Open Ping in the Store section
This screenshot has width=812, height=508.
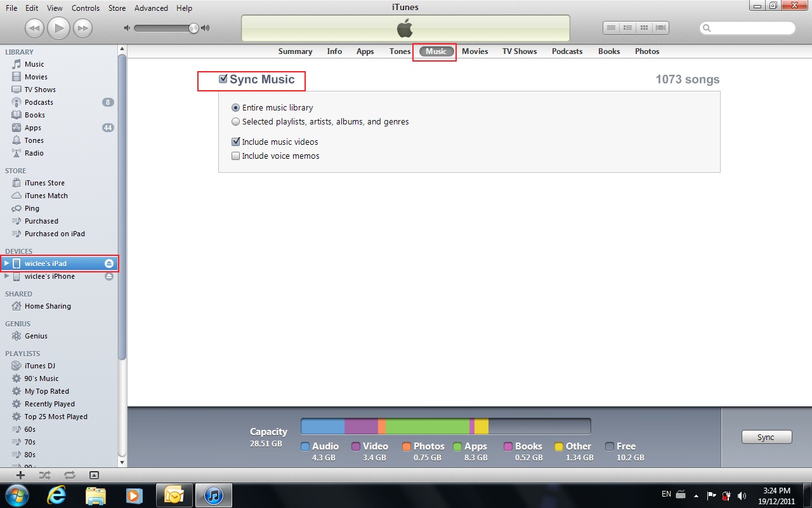point(32,208)
